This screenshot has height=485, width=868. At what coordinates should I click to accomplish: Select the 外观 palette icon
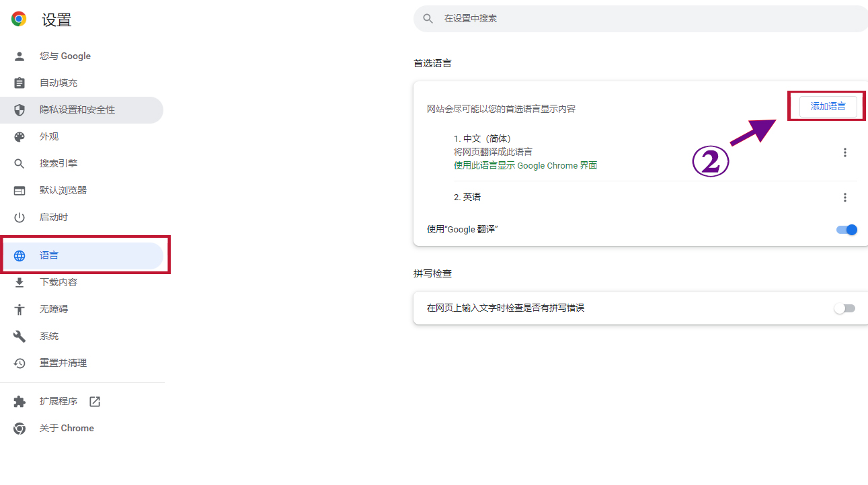(19, 136)
